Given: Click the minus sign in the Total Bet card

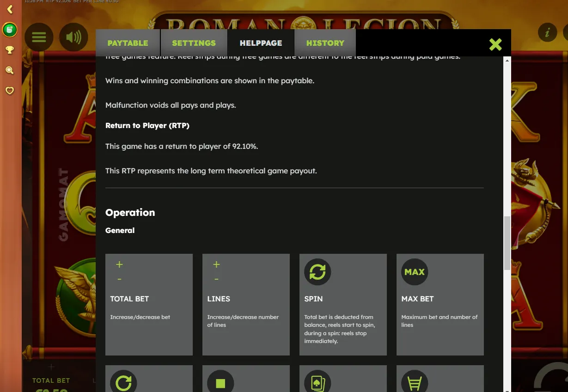Looking at the screenshot, I should [x=119, y=279].
